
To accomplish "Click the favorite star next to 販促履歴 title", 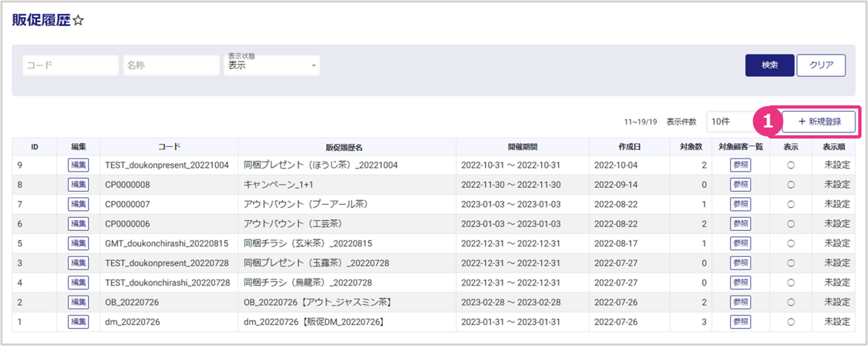I will pyautogui.click(x=79, y=21).
